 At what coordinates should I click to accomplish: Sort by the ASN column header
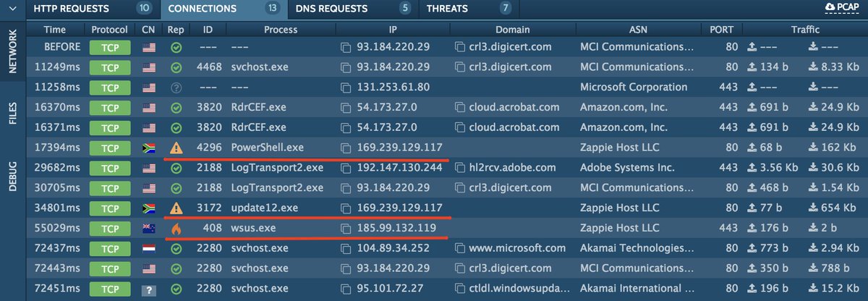click(x=637, y=30)
